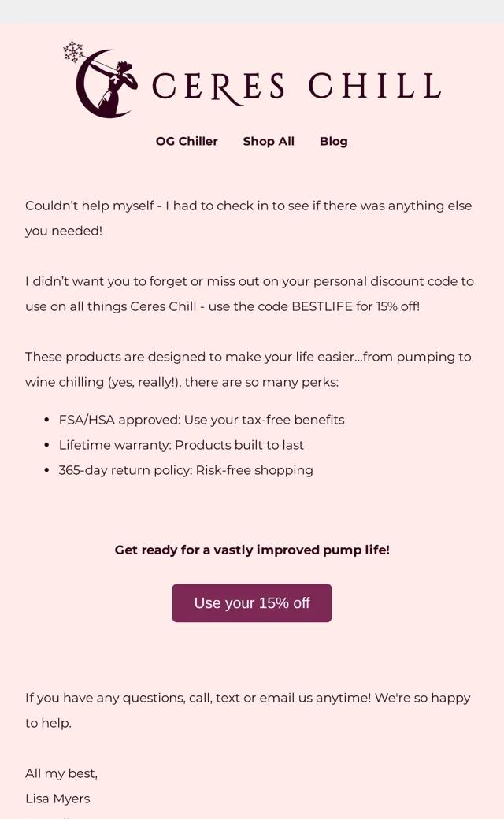This screenshot has height=819, width=504.
Task: Open the Shop All navigation link
Action: (x=269, y=141)
